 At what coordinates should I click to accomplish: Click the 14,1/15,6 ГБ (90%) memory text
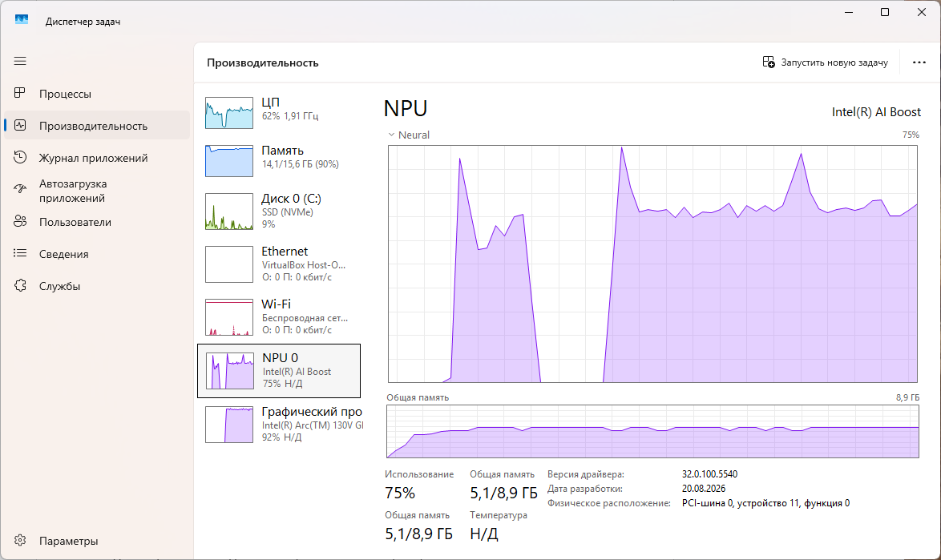(300, 163)
